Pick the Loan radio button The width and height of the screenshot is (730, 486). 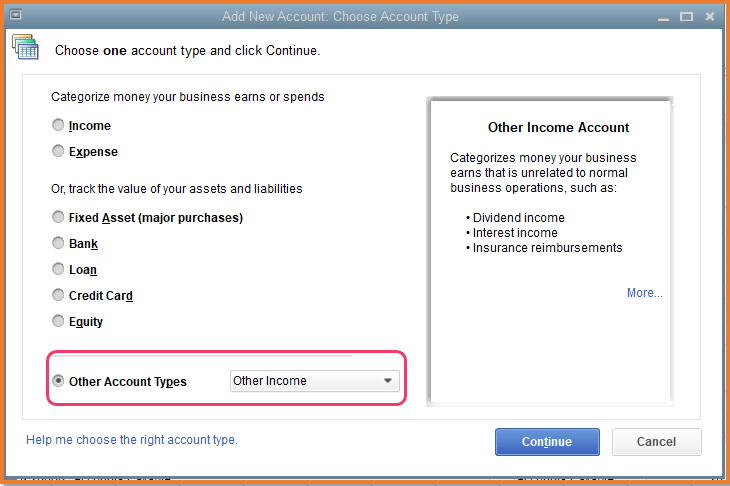59,269
